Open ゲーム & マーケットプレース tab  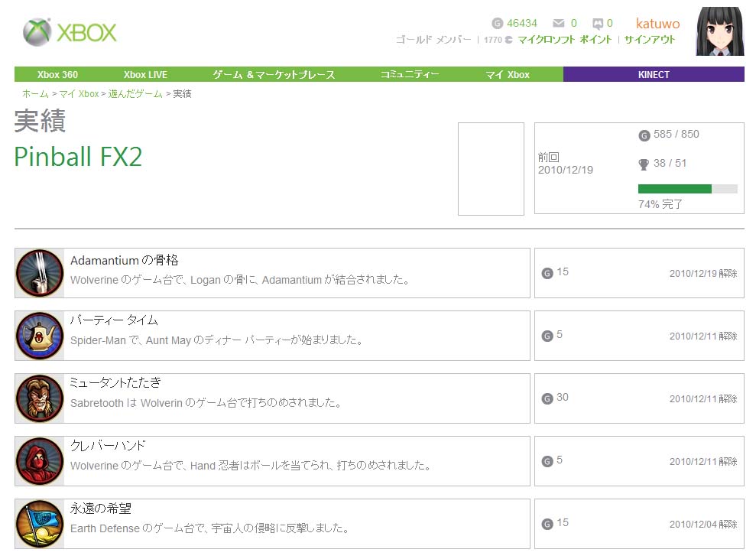click(x=274, y=75)
